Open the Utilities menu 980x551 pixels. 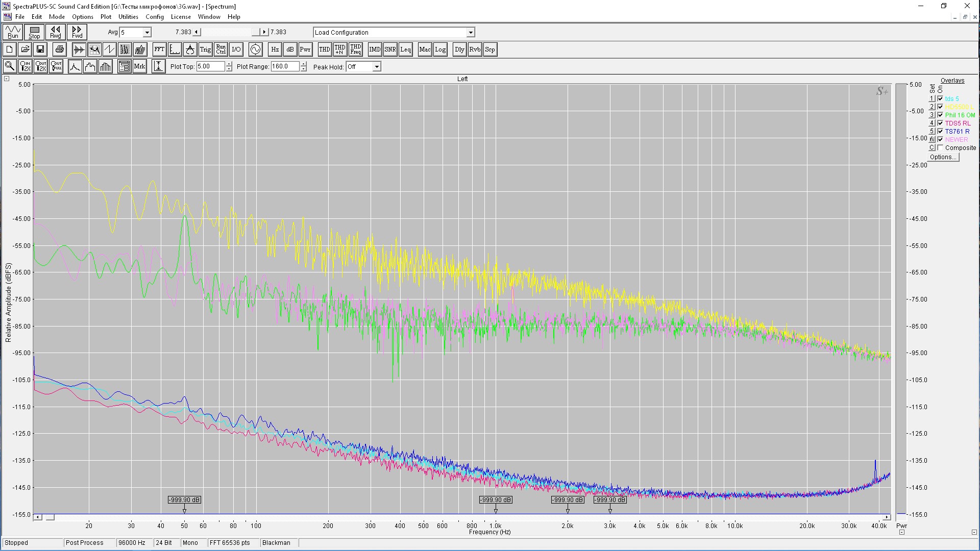[128, 17]
